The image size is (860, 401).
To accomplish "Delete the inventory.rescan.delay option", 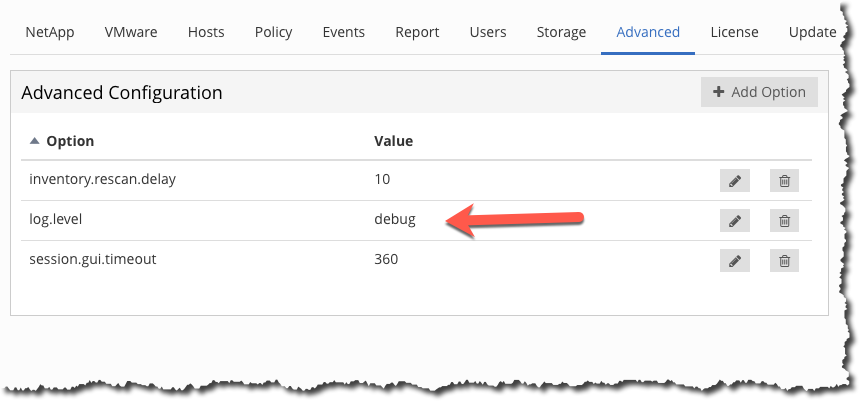I will (x=784, y=180).
